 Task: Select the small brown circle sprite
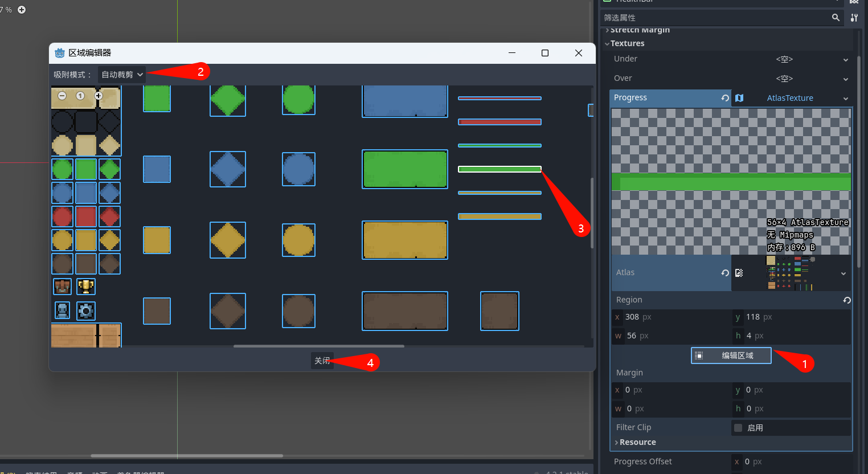62,264
